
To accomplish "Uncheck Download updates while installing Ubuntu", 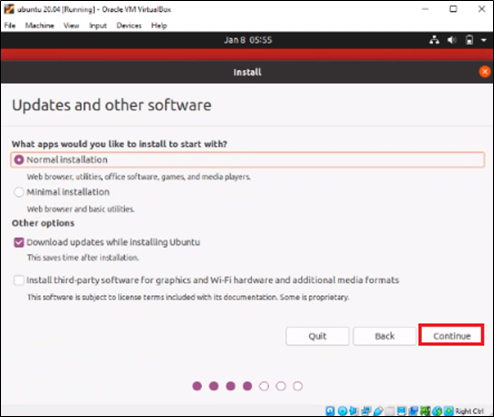I will 19,242.
